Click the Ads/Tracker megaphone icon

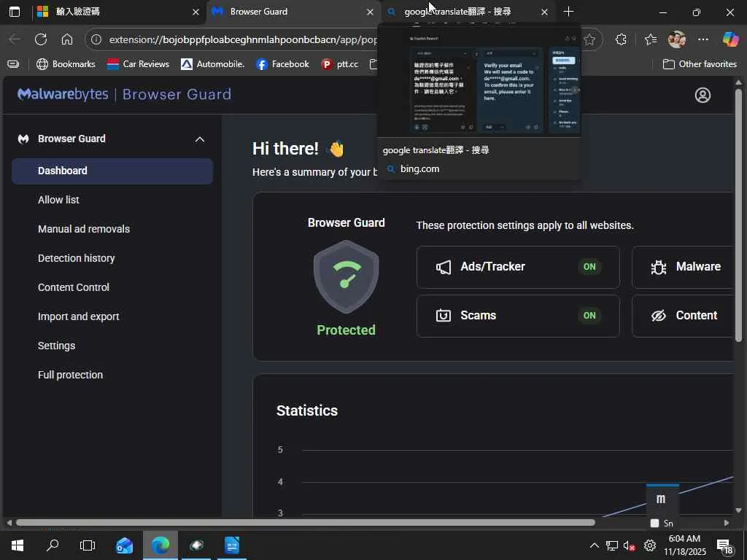click(x=443, y=267)
